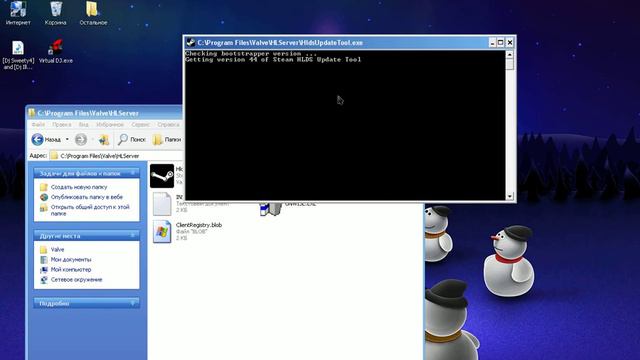This screenshot has height=360, width=640.
Task: Minimize the HldsUpdateTool console window
Action: (492, 42)
